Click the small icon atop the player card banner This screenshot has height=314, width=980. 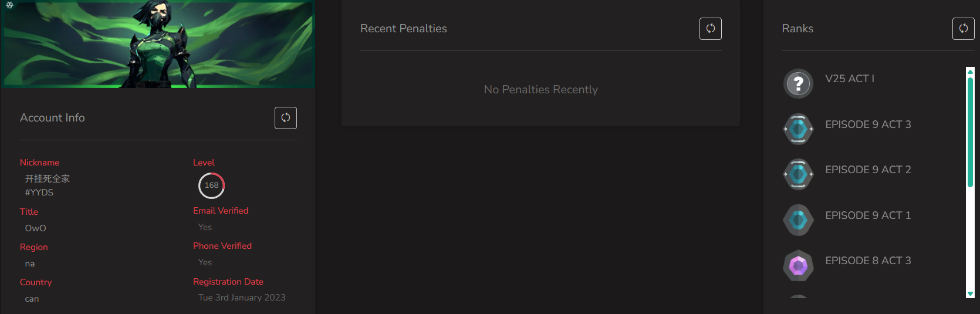(10, 5)
